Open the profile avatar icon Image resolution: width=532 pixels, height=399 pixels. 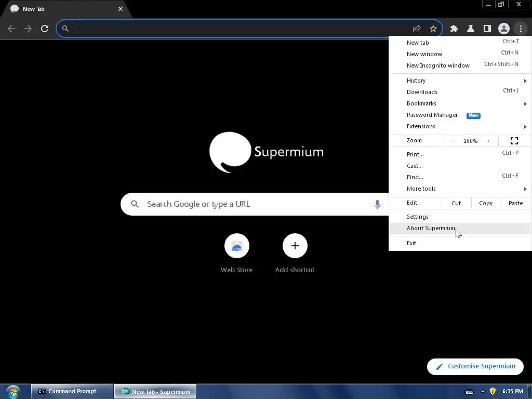tap(504, 29)
